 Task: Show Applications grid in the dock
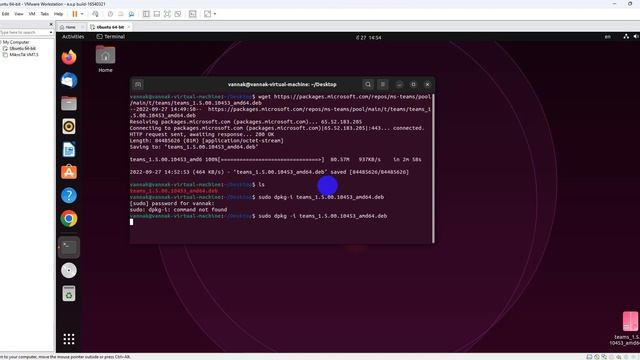coord(69,339)
